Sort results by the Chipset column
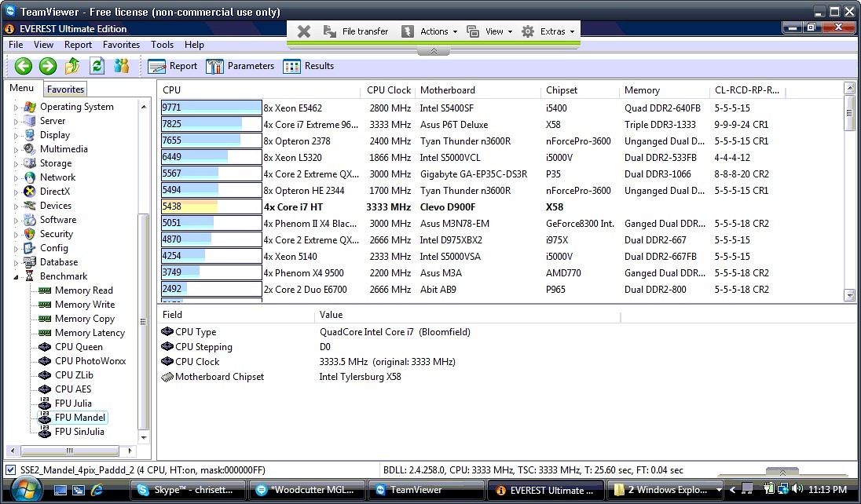 [580, 90]
